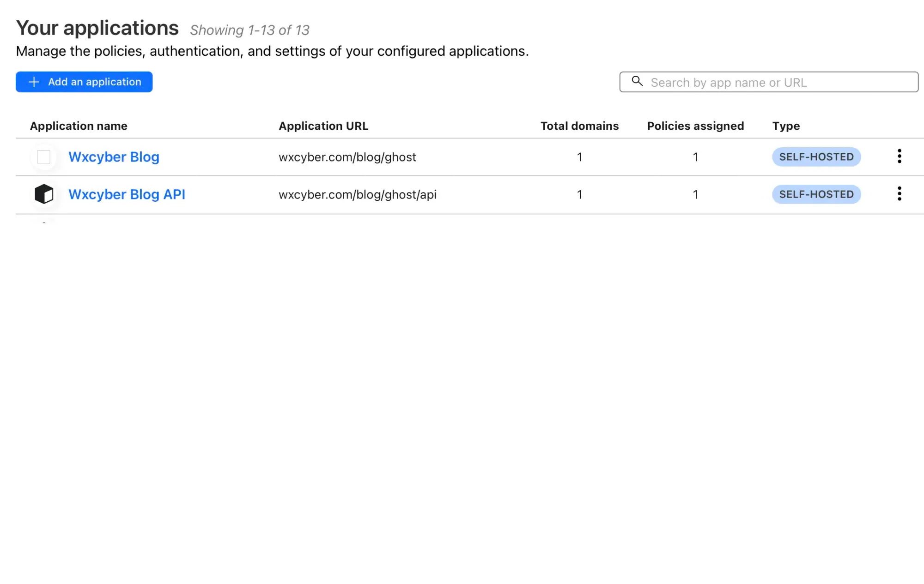This screenshot has height=584, width=924.
Task: Click the Policies assigned column header
Action: click(x=694, y=126)
